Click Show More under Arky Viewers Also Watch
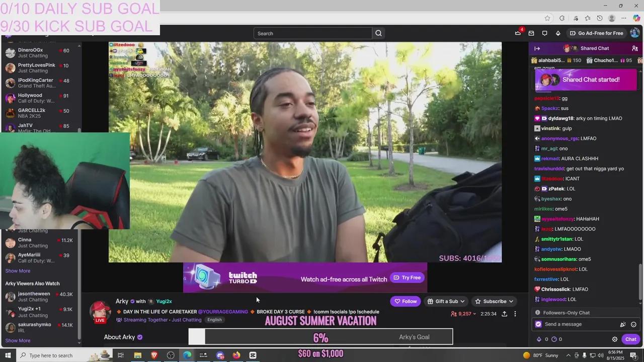 point(18,340)
